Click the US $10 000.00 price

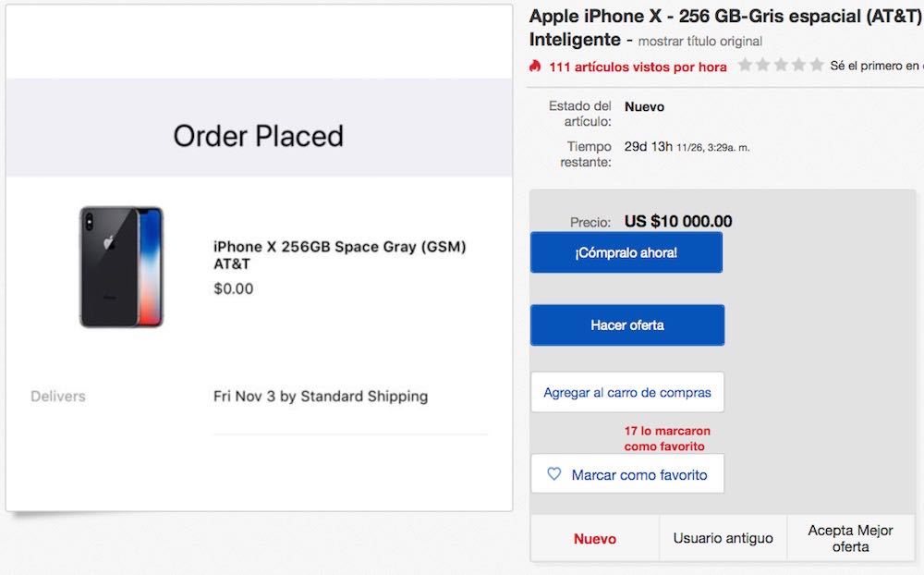678,221
